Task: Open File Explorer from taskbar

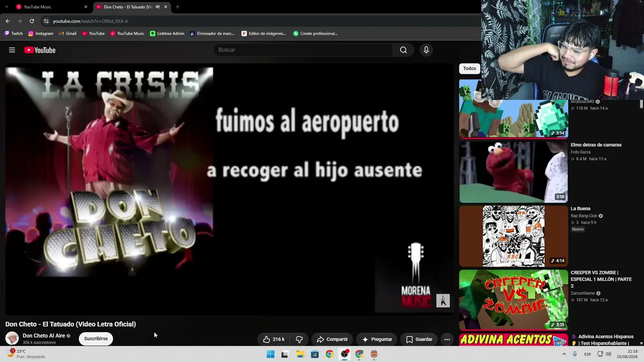Action: tap(300, 354)
